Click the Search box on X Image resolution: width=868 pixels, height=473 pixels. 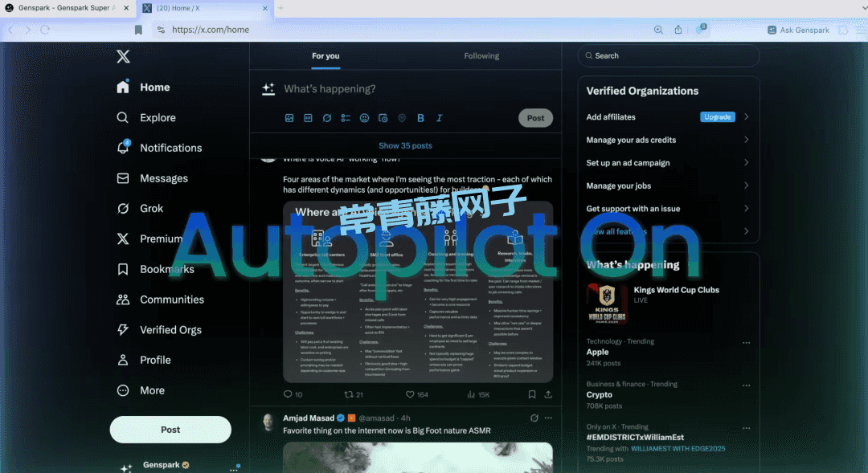coord(669,56)
